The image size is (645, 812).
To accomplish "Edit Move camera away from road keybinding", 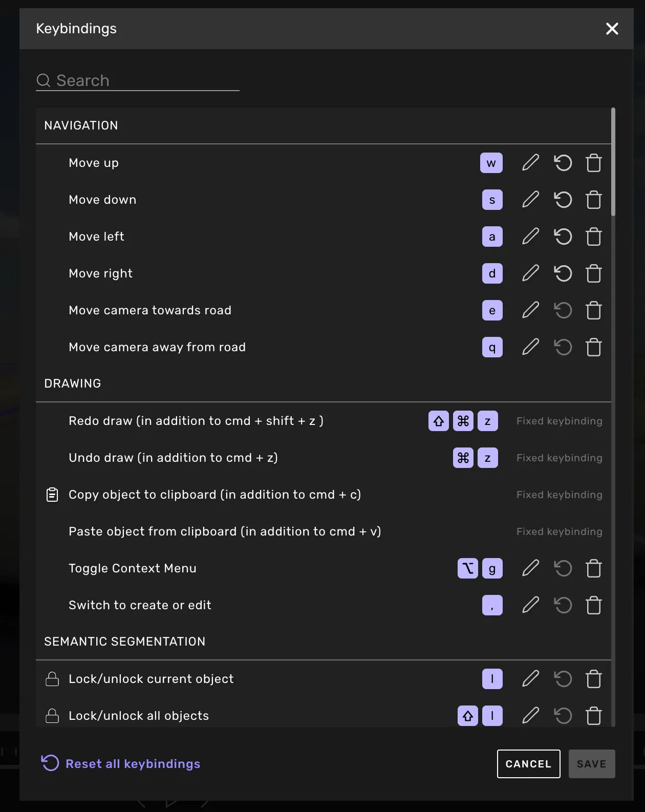I will (531, 347).
